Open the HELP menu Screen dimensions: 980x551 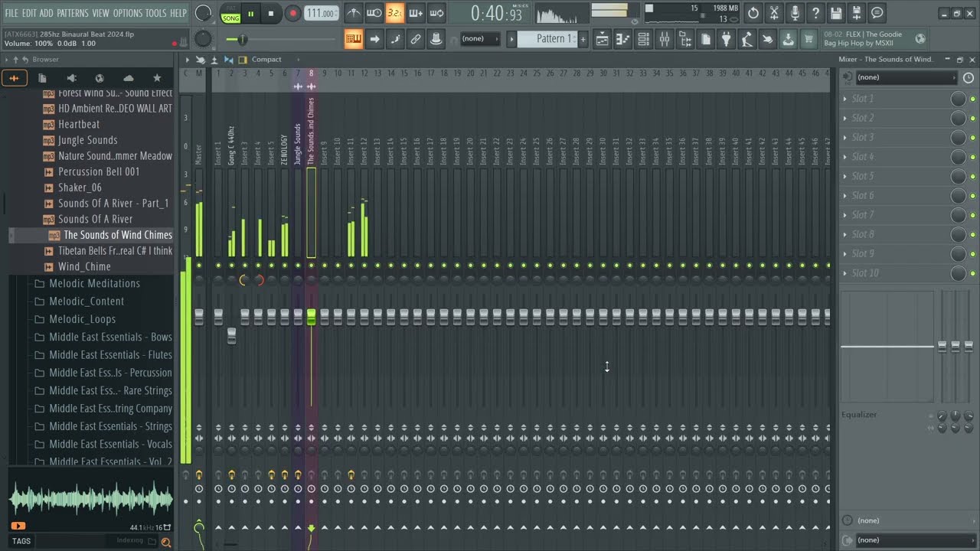(178, 13)
